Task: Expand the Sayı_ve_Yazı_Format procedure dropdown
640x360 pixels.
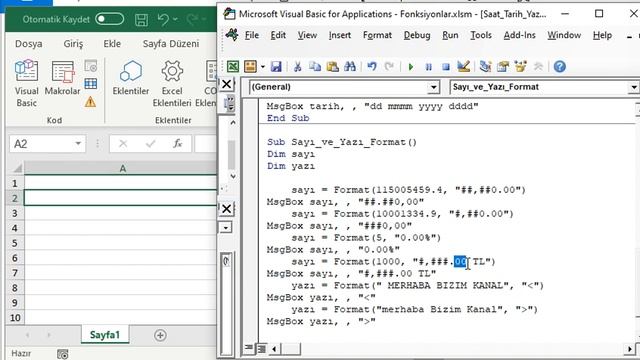Action: (x=633, y=87)
